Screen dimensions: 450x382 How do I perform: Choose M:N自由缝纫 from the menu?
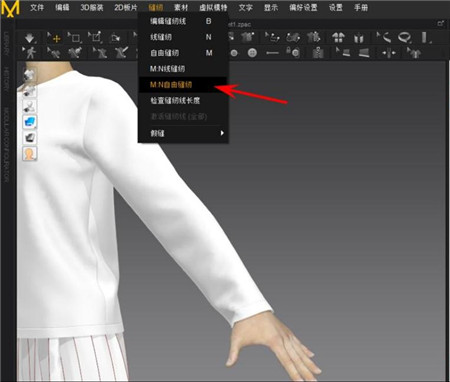(183, 85)
